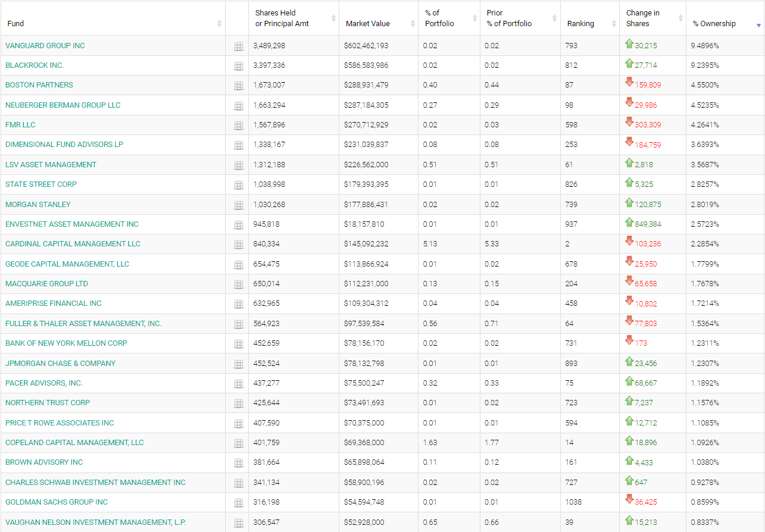Open grid icon in Vanguard Group row

[x=239, y=46]
